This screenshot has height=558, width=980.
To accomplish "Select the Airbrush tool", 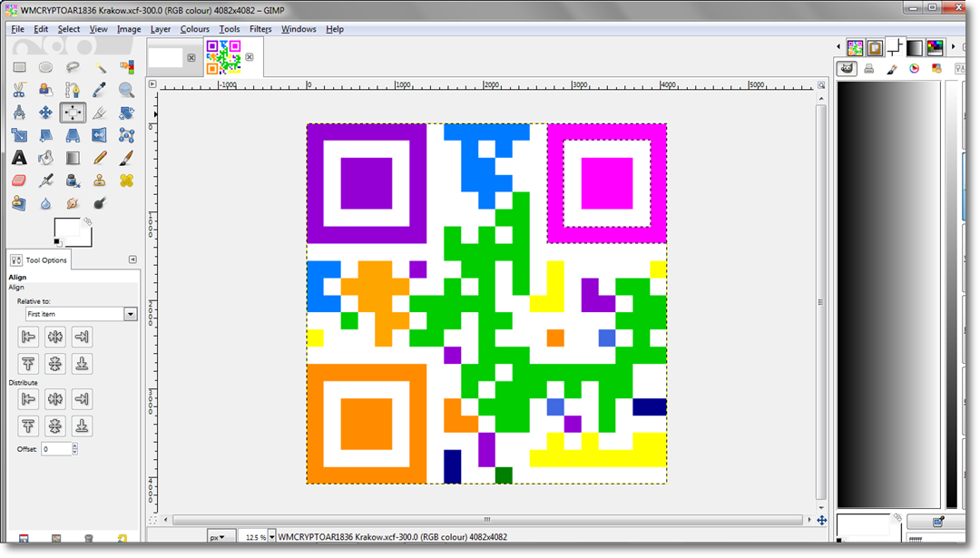I will [x=45, y=181].
